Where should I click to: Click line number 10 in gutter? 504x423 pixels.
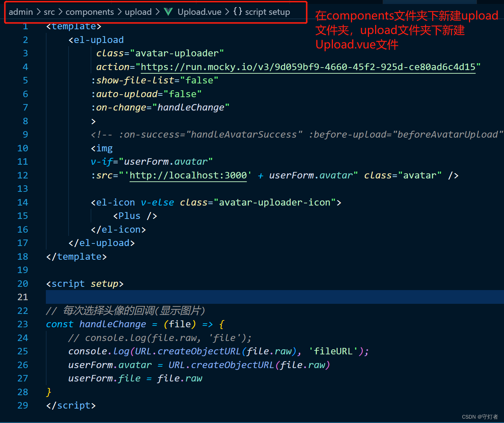pyautogui.click(x=23, y=148)
